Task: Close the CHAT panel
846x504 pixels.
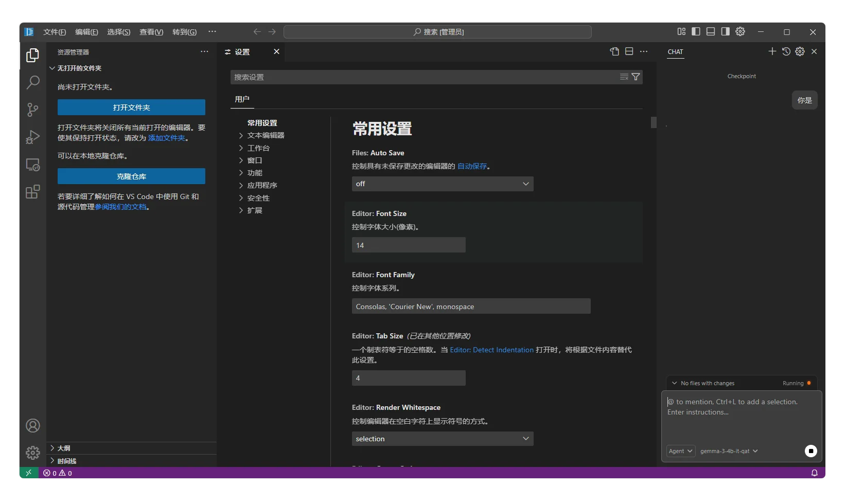Action: click(x=814, y=51)
